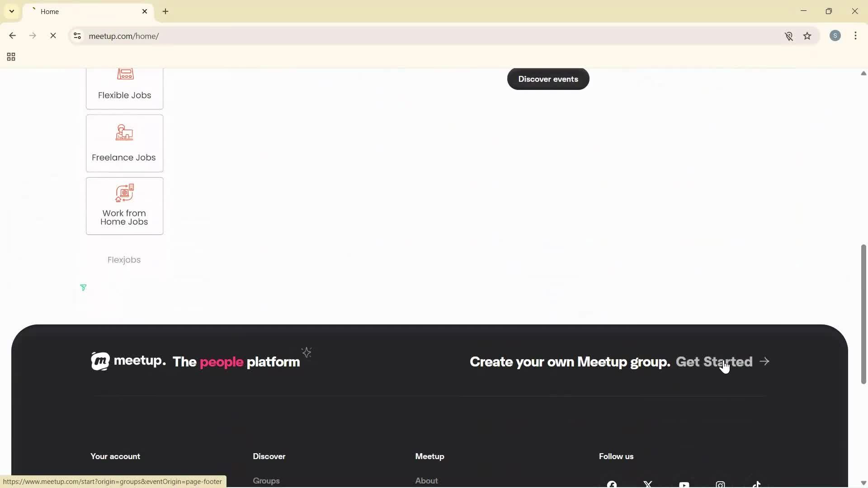Click the Meetup logo in the footer banner
Screen dimensions: 868x488
click(101, 361)
